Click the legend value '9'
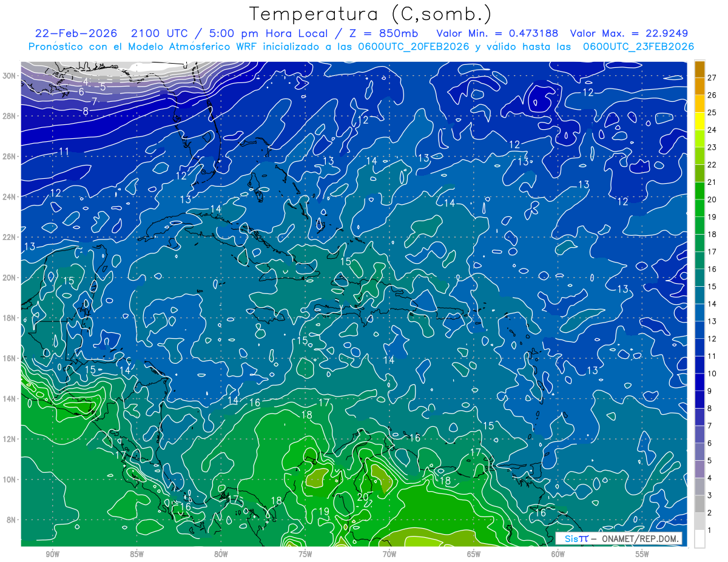 pyautogui.click(x=711, y=391)
